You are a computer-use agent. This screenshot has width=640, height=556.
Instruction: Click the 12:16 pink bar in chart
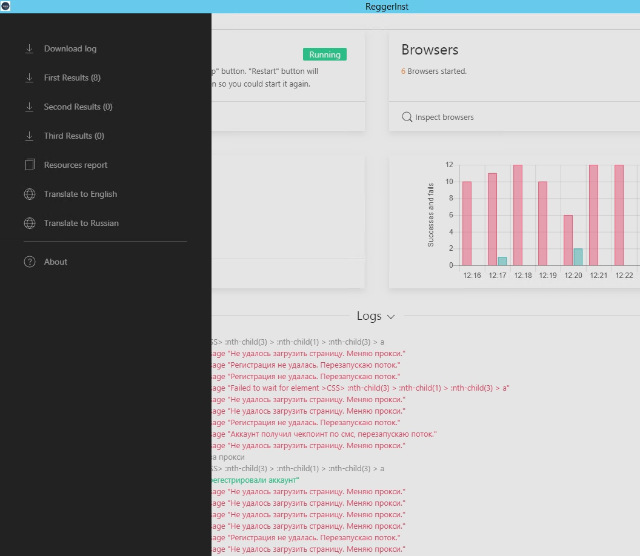467,223
